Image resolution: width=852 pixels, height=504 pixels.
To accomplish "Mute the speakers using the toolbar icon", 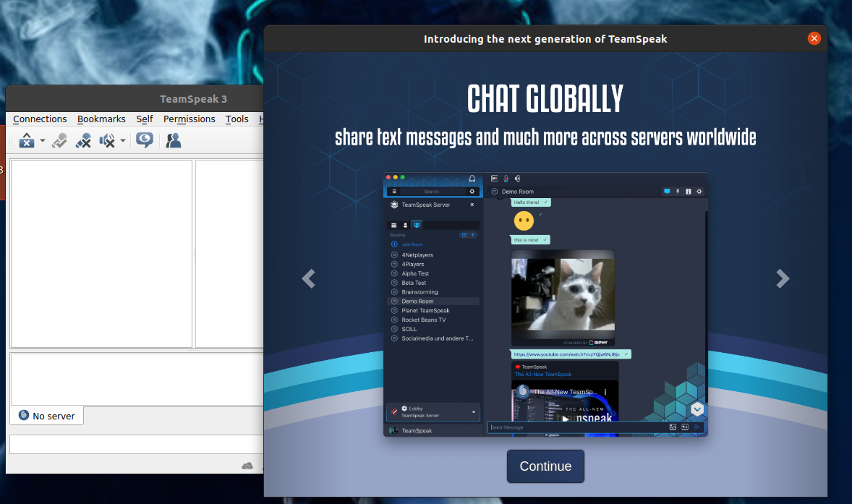I will (107, 141).
